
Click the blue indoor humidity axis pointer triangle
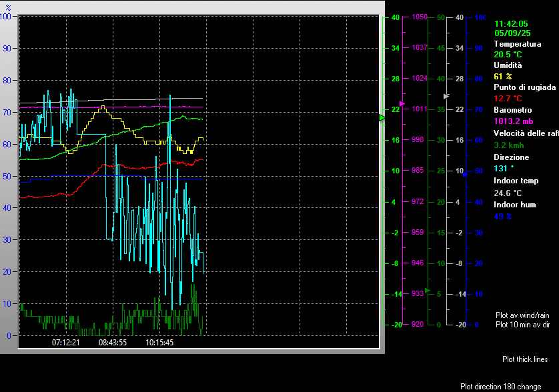tap(466, 174)
